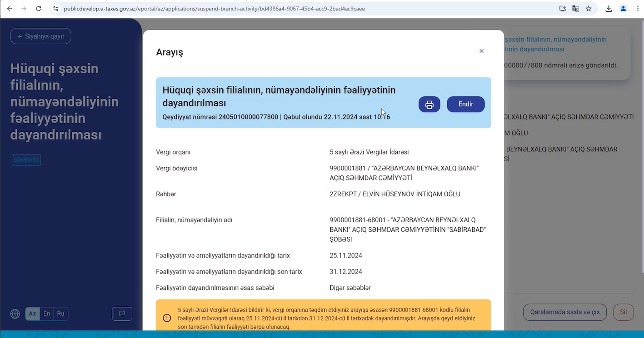Click the yellow notice message text
The height and width of the screenshot is (338, 644).
[326, 318]
